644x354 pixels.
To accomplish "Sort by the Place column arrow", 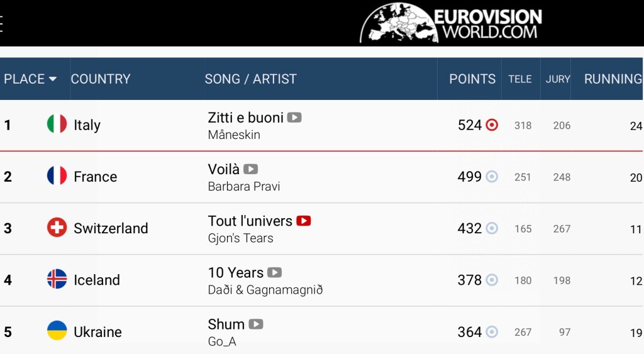I will 53,79.
